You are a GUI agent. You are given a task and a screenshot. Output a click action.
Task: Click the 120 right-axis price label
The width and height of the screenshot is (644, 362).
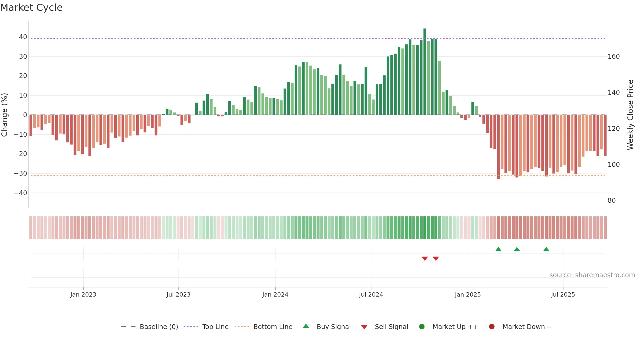click(x=614, y=129)
